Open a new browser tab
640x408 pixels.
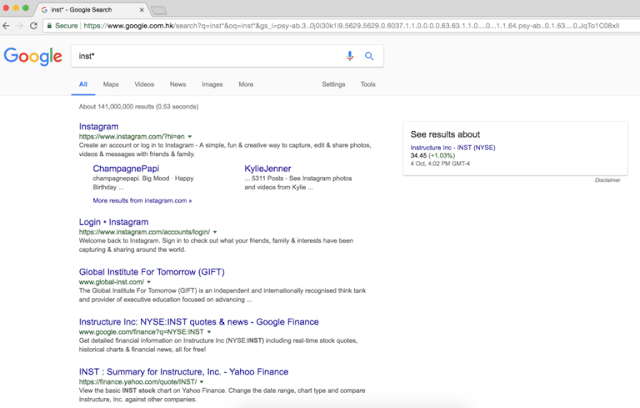159,10
